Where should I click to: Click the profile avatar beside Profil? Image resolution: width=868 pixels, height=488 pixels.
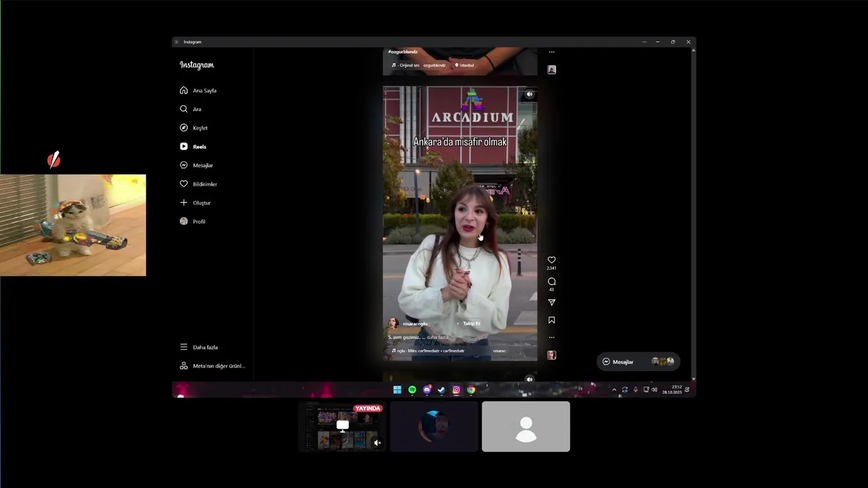click(184, 222)
